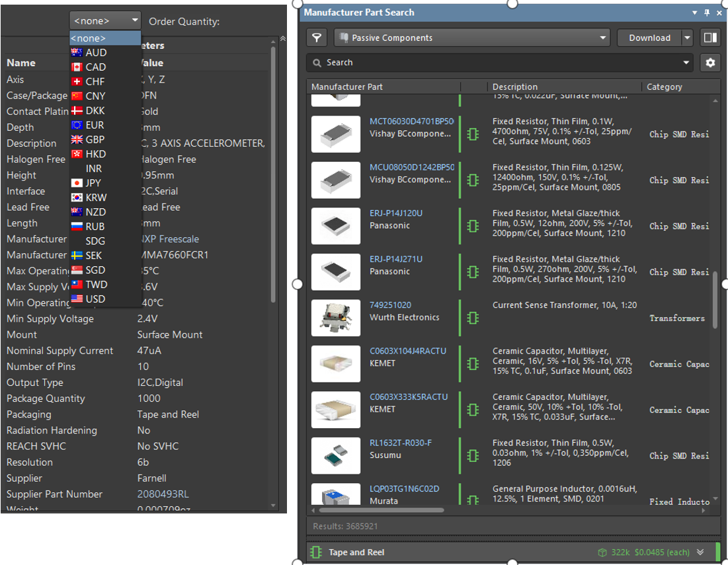Open the KEMET C0603X104J4RACTU capacitor thumbnail
Viewport: 728px width, 565px height.
[x=336, y=363]
